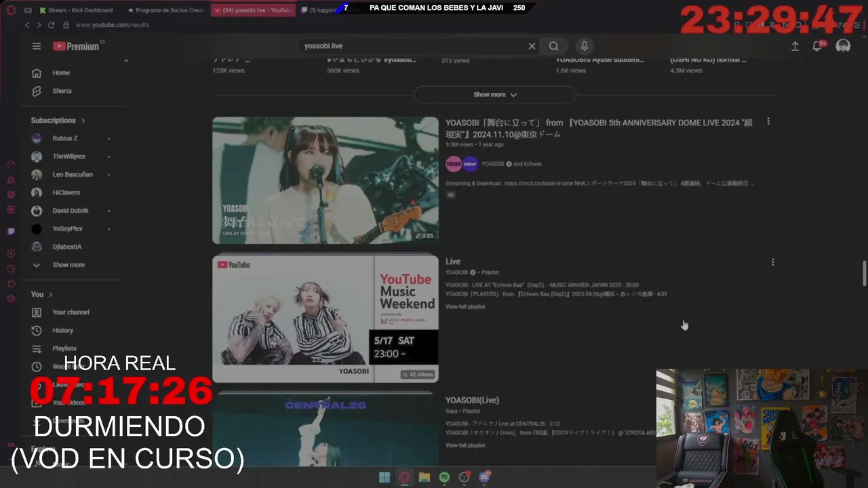
Task: Open the CENTRAL26 playlist thumbnail
Action: click(x=325, y=430)
